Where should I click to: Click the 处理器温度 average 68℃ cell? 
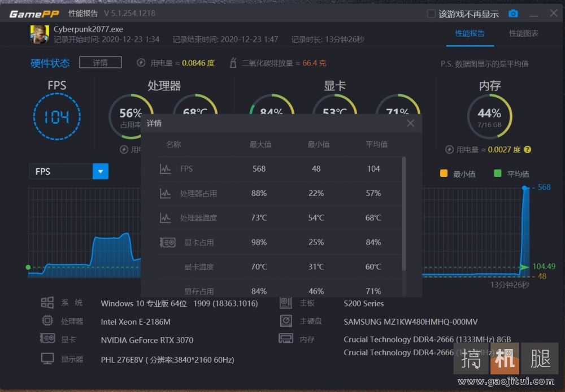373,217
